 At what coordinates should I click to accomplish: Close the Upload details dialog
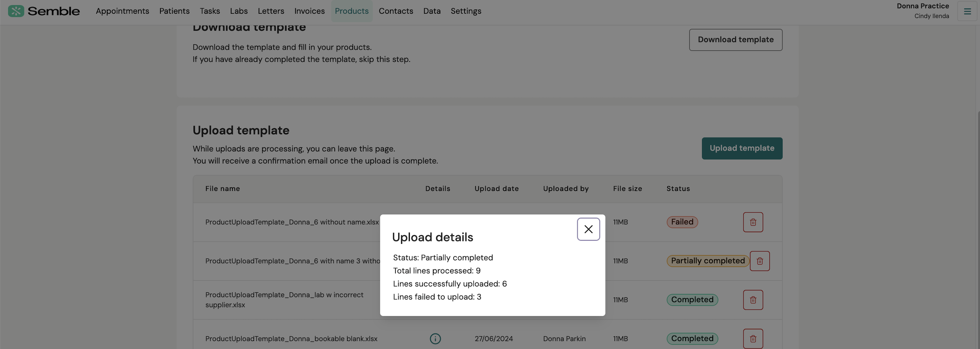(588, 229)
